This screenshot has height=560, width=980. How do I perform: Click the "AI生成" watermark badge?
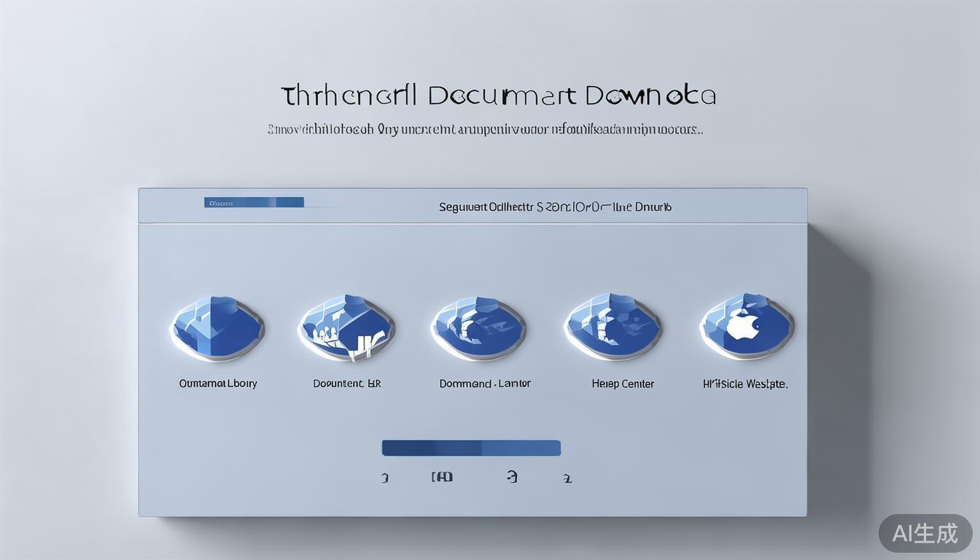925,533
